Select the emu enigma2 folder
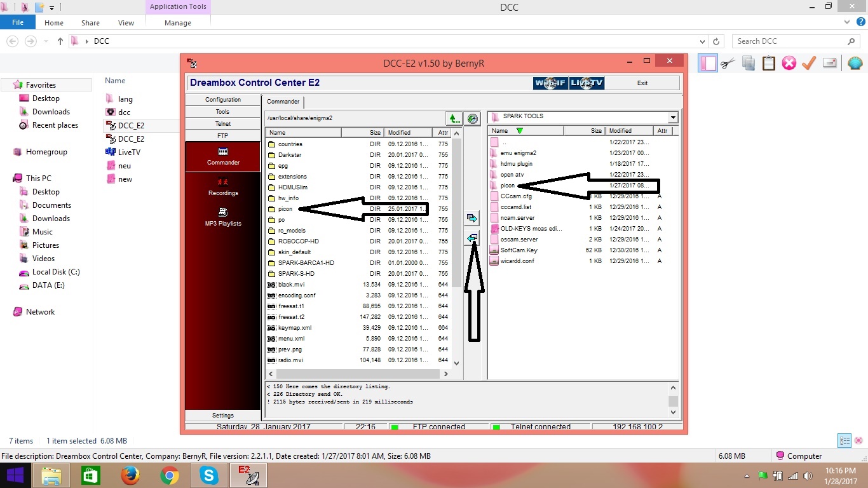Viewport: 868px width, 488px height. (519, 153)
